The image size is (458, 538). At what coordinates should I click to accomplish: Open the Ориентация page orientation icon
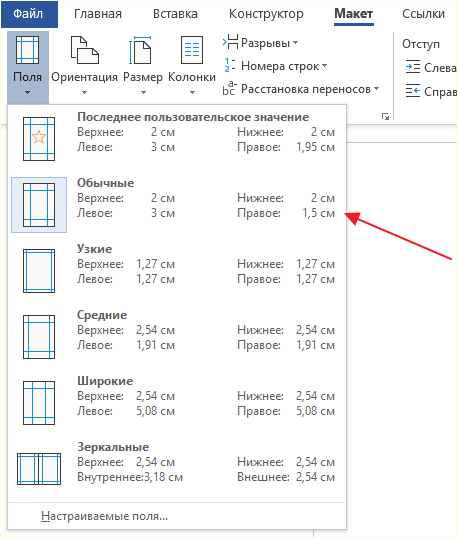[x=84, y=50]
